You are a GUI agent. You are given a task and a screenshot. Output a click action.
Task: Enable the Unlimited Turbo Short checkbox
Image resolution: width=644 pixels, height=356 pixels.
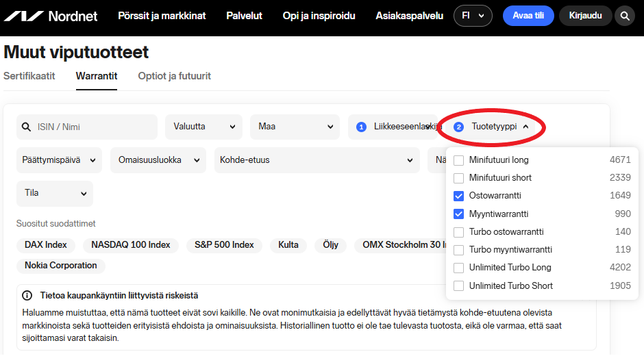(x=458, y=285)
